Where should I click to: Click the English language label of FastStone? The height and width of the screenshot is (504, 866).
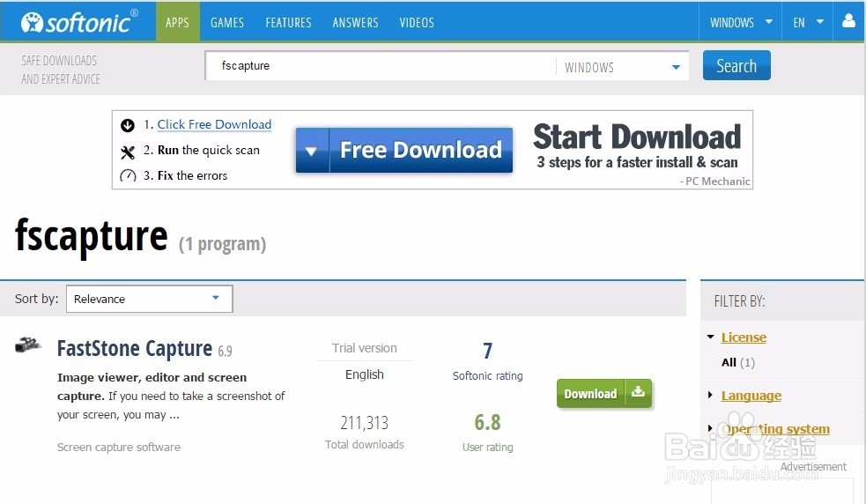pos(365,374)
